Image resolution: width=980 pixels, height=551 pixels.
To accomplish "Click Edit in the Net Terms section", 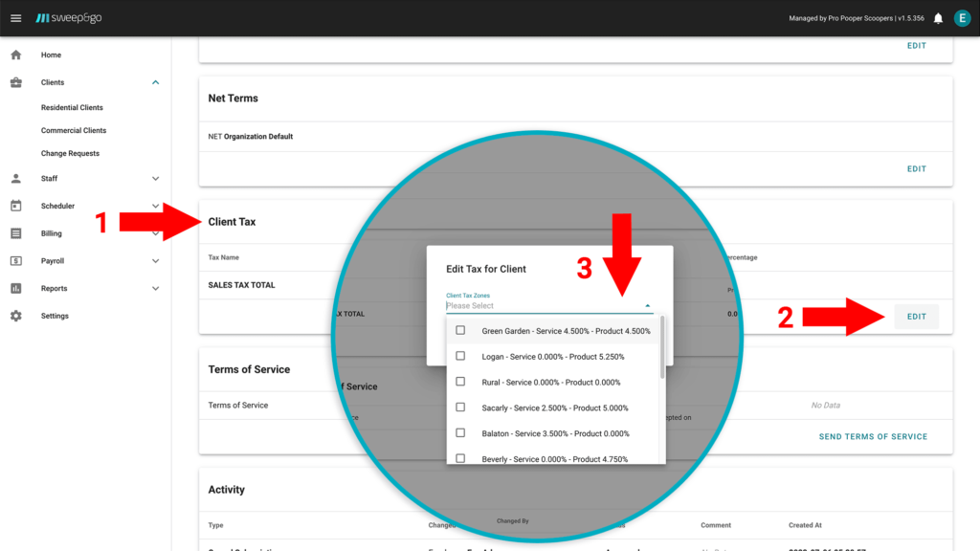I will (x=916, y=168).
